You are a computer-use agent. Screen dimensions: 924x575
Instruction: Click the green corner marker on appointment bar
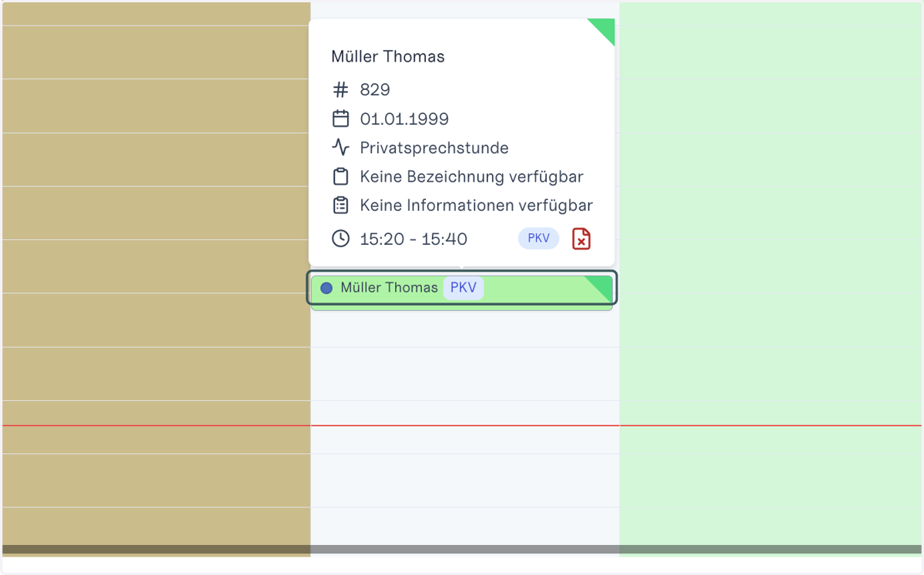[602, 286]
